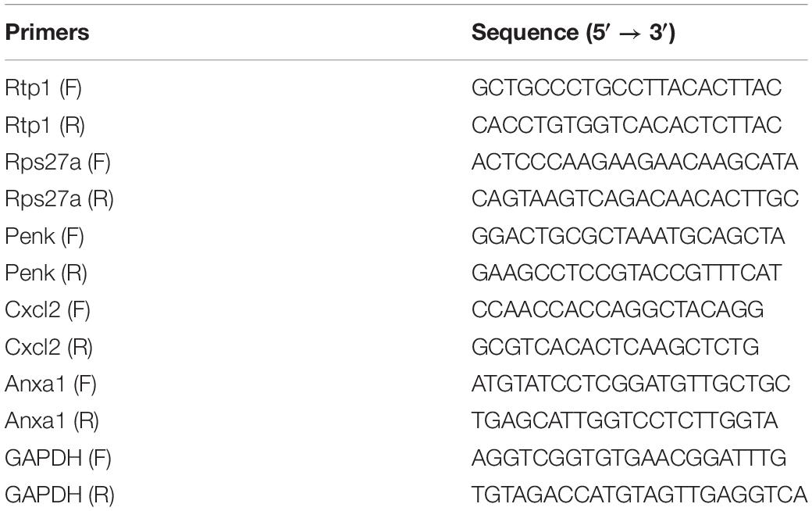
Task: Click sequence ACTCCCAAGAAGAACAAGCATA
Action: [635, 163]
